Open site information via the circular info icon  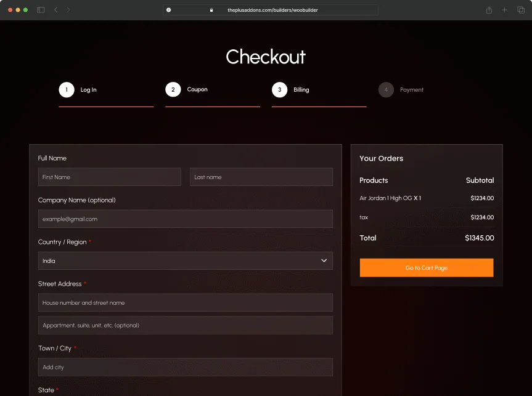(x=167, y=10)
